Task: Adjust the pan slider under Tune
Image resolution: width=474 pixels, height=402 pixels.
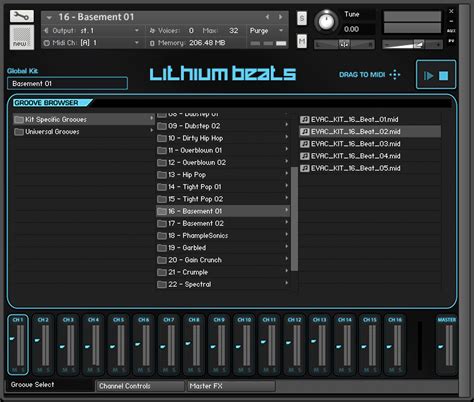Action: click(x=344, y=44)
